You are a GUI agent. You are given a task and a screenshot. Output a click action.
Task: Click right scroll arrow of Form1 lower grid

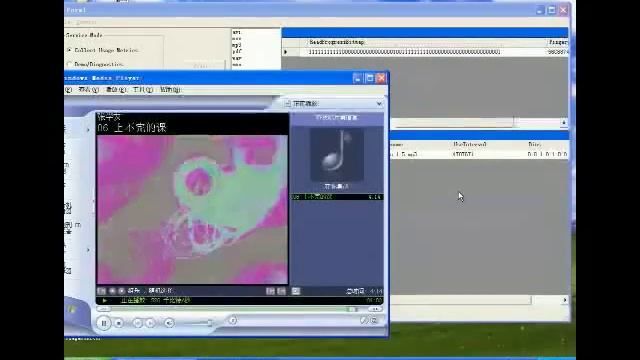click(x=565, y=300)
